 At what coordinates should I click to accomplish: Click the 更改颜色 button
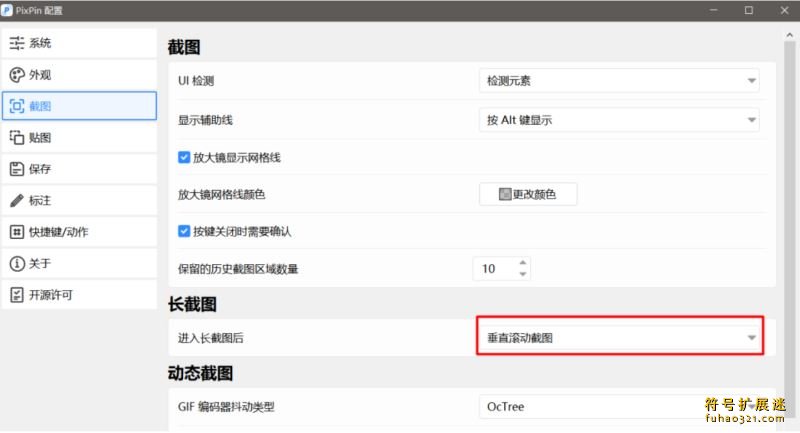[528, 194]
